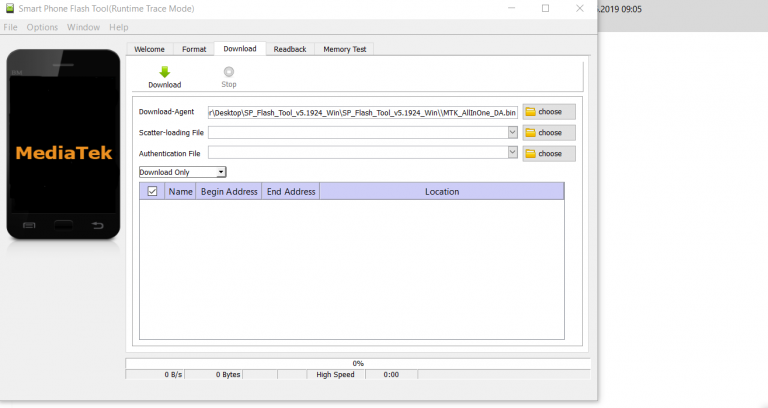Click the MediaTek phone image
The width and height of the screenshot is (768, 408).
point(64,144)
